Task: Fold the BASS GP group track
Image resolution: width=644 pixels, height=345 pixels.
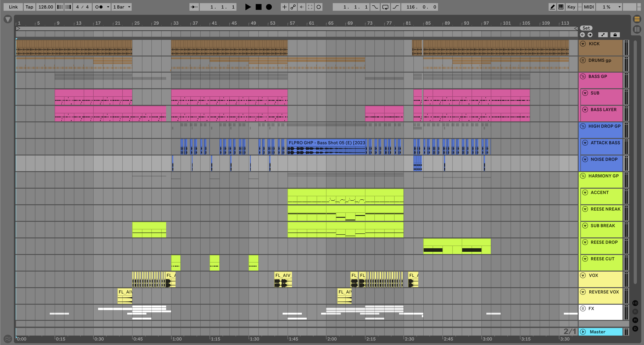Action: (x=583, y=77)
